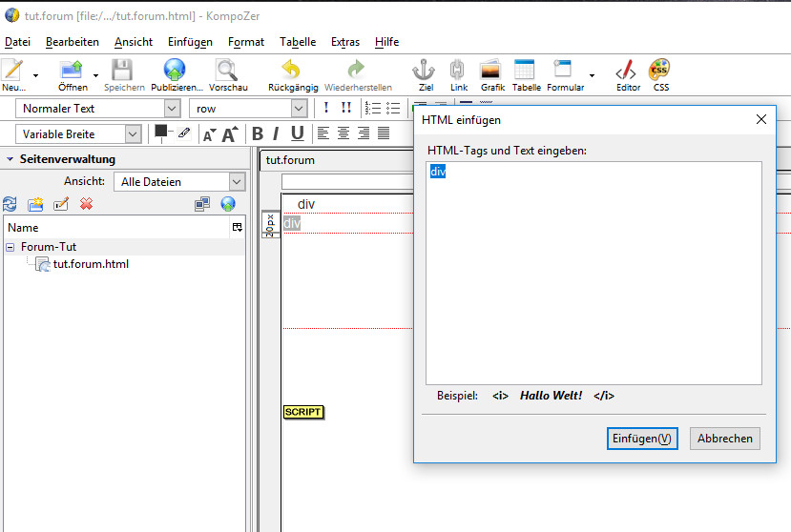Click the new folder icon in site manager
791x532 pixels.
click(35, 204)
